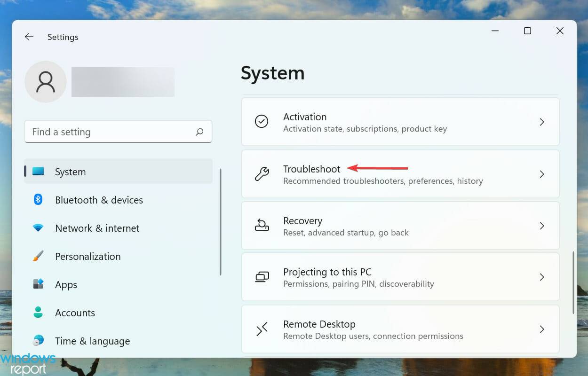Click the back arrow navigation button
Viewport: 588px width, 376px height.
29,37
